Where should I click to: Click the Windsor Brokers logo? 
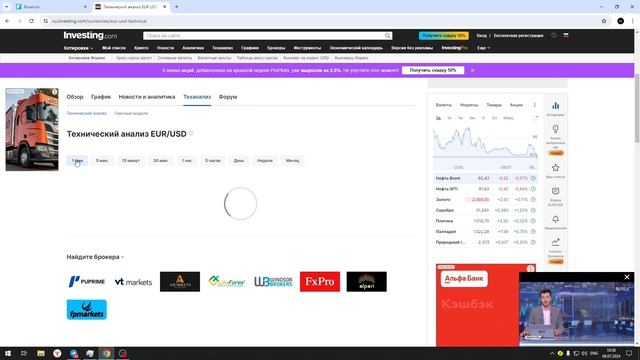tap(273, 282)
